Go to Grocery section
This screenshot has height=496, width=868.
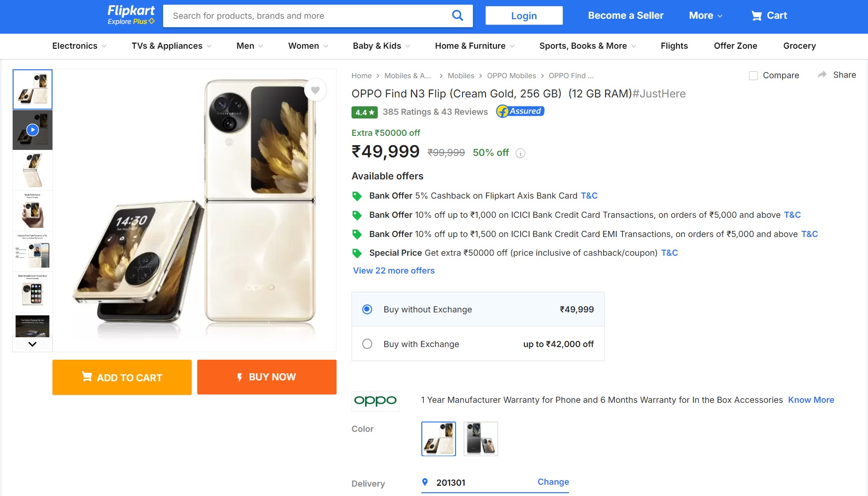pyautogui.click(x=799, y=46)
